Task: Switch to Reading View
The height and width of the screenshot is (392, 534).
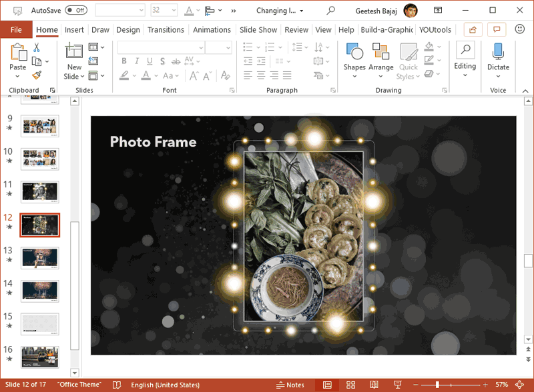Action: (x=374, y=385)
